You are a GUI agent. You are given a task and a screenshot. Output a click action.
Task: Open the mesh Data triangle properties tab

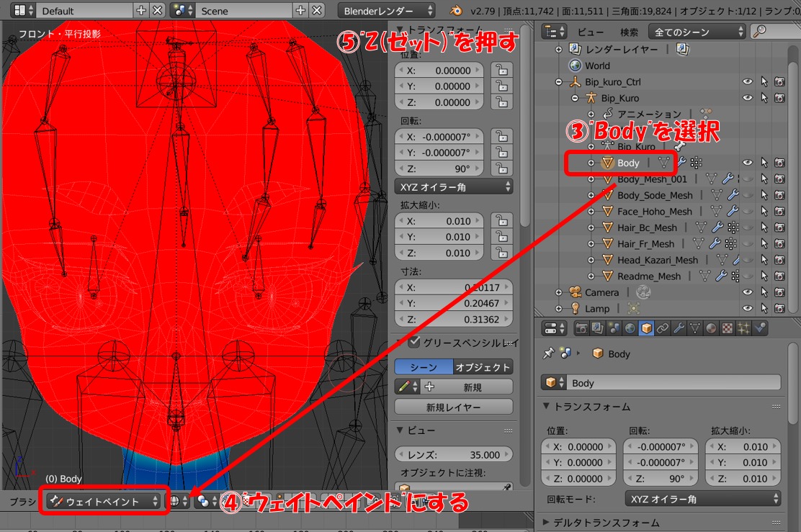695,329
